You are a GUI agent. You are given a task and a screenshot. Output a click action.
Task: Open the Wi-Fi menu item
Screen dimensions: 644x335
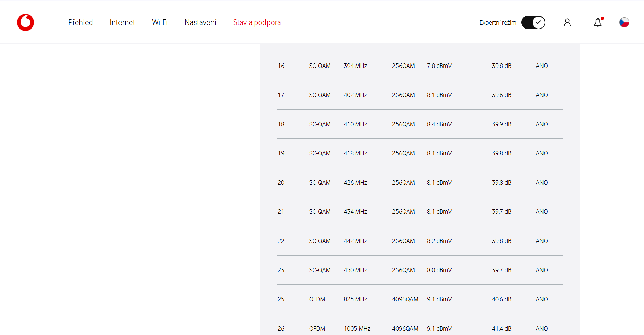160,22
